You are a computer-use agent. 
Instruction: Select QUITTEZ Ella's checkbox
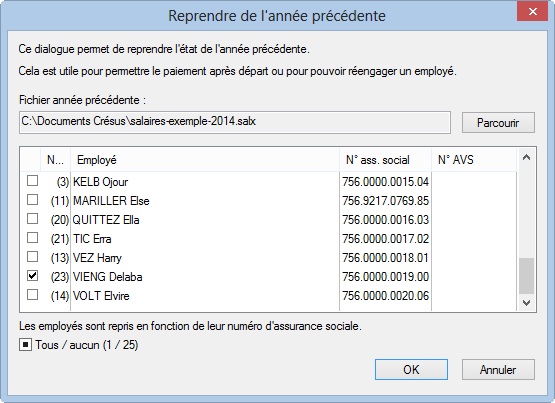click(x=33, y=219)
